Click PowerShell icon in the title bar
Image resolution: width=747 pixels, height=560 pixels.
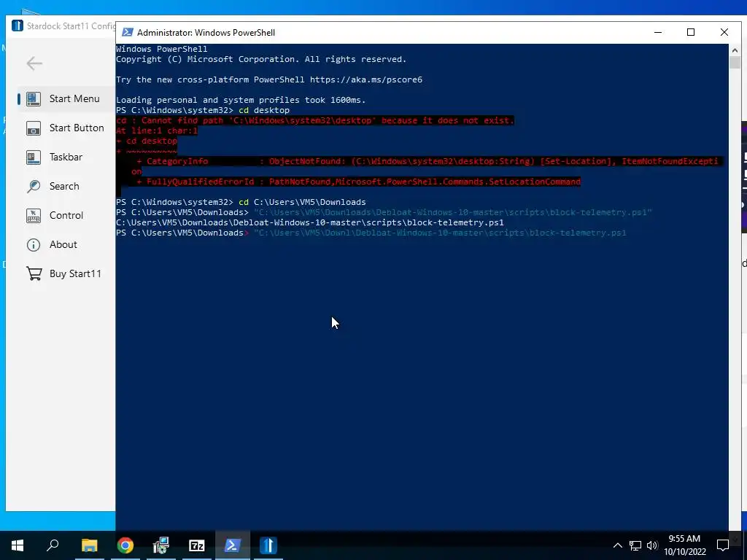[x=127, y=32]
